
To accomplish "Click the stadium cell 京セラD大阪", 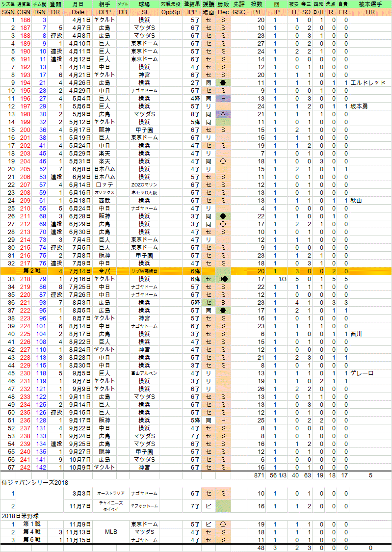I will coord(144,192).
